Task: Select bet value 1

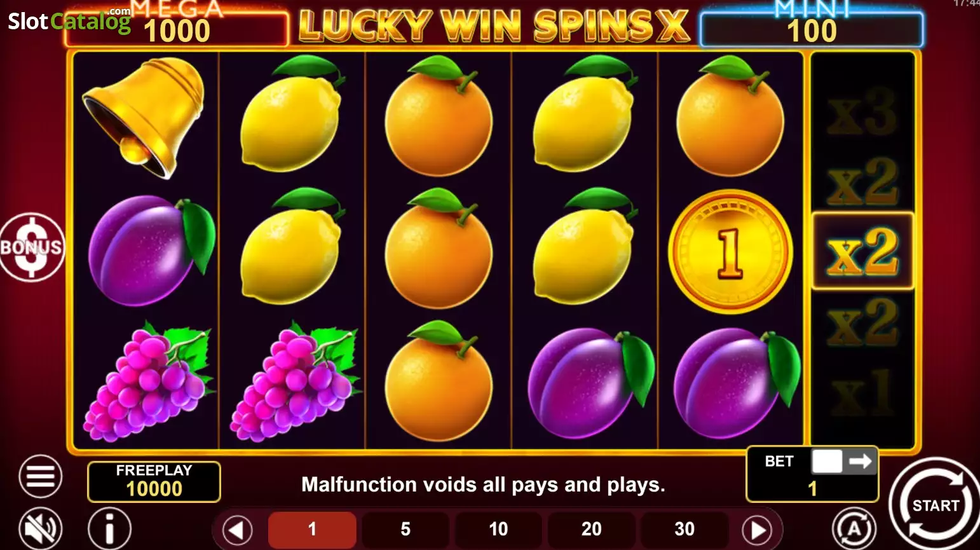Action: tap(312, 529)
